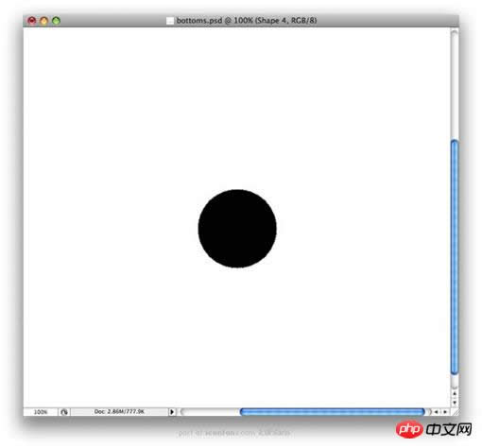Click the blue horizontal scrollbar thumb

coord(333,411)
